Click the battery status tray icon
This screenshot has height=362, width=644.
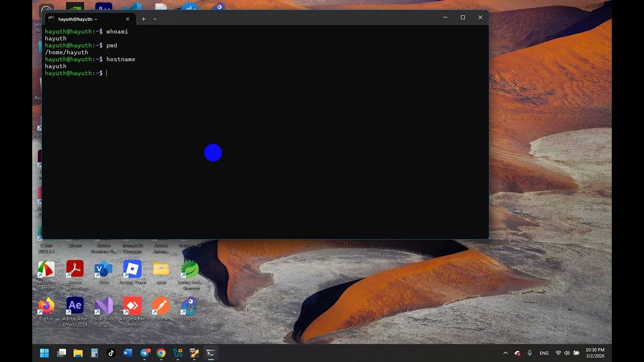(x=577, y=353)
